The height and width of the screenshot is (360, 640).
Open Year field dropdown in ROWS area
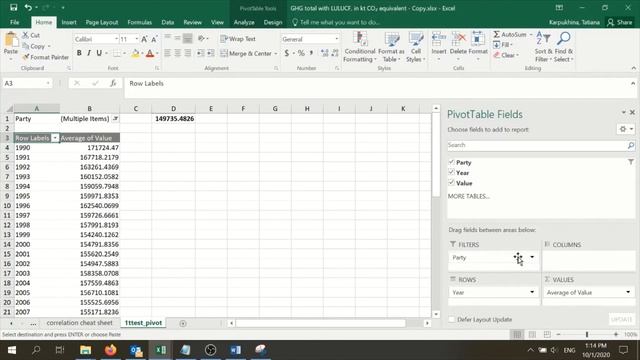tap(532, 292)
